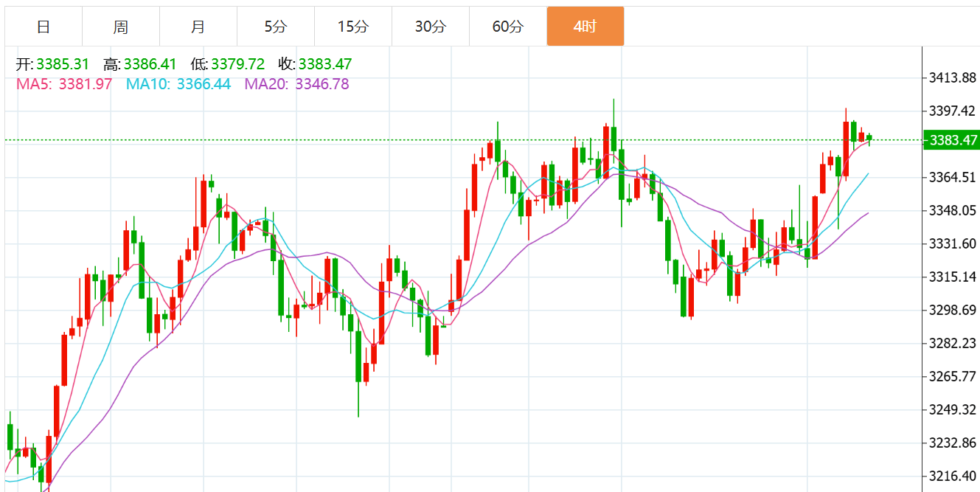Switch to the 日 (daily) timeframe tab

44,27
